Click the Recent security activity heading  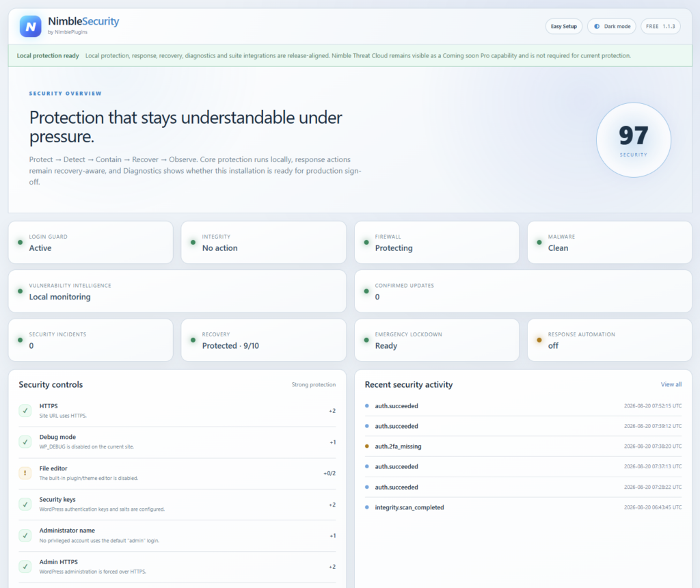coord(409,384)
